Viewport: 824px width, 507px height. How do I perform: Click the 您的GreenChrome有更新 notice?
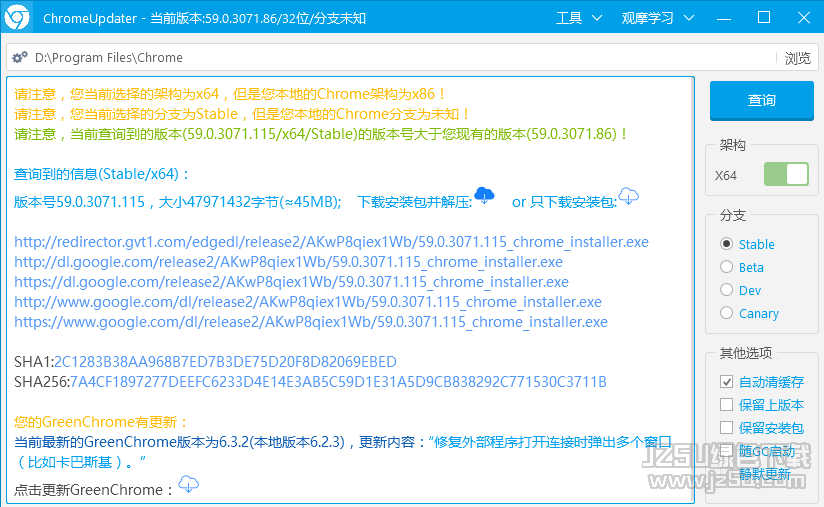101,422
